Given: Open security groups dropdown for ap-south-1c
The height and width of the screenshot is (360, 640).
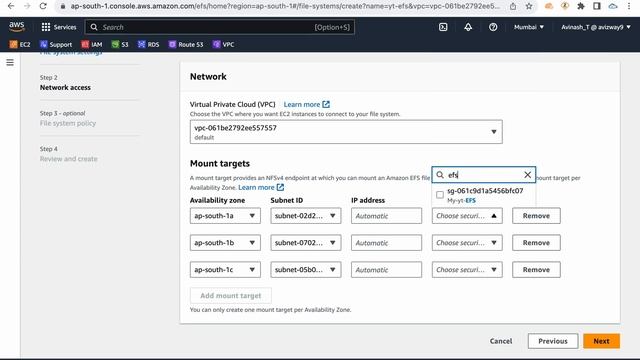Looking at the screenshot, I should pos(467,270).
